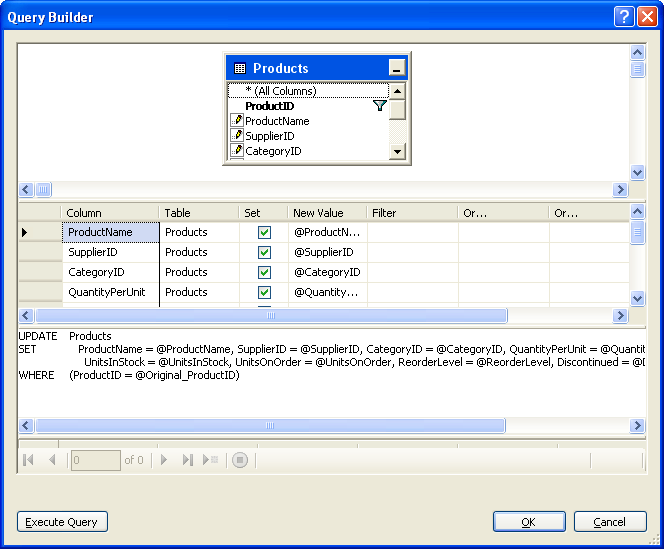Toggle the Set checkbox for QuantityPerUnit
The height and width of the screenshot is (549, 664).
pyautogui.click(x=264, y=292)
